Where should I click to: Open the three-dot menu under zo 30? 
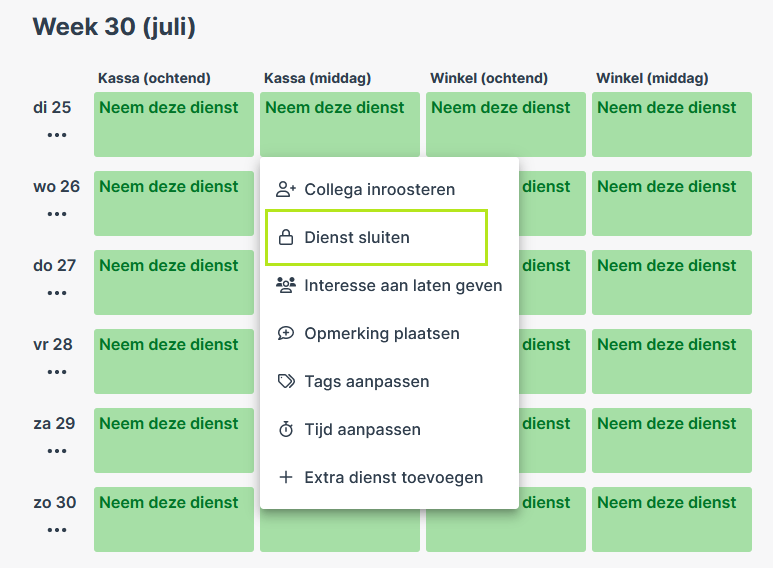(57, 530)
